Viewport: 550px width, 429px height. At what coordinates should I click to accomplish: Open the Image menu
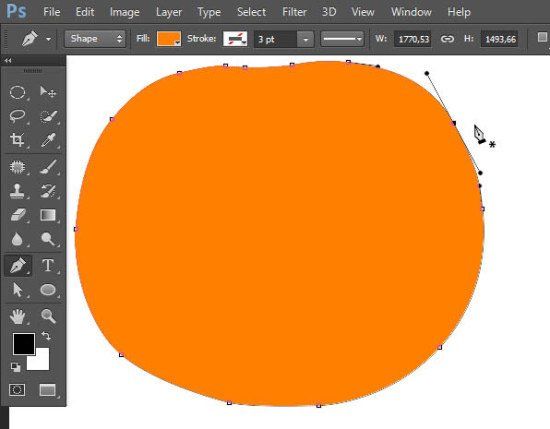(125, 12)
